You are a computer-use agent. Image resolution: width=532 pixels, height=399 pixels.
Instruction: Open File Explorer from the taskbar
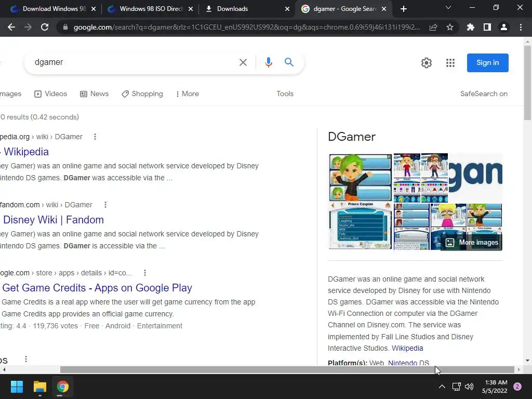(39, 387)
